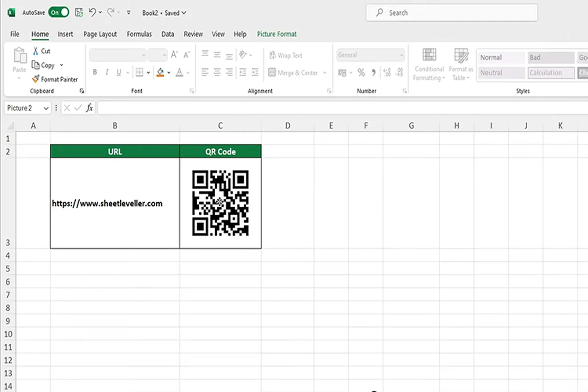Toggle underline formatting

coord(118,72)
